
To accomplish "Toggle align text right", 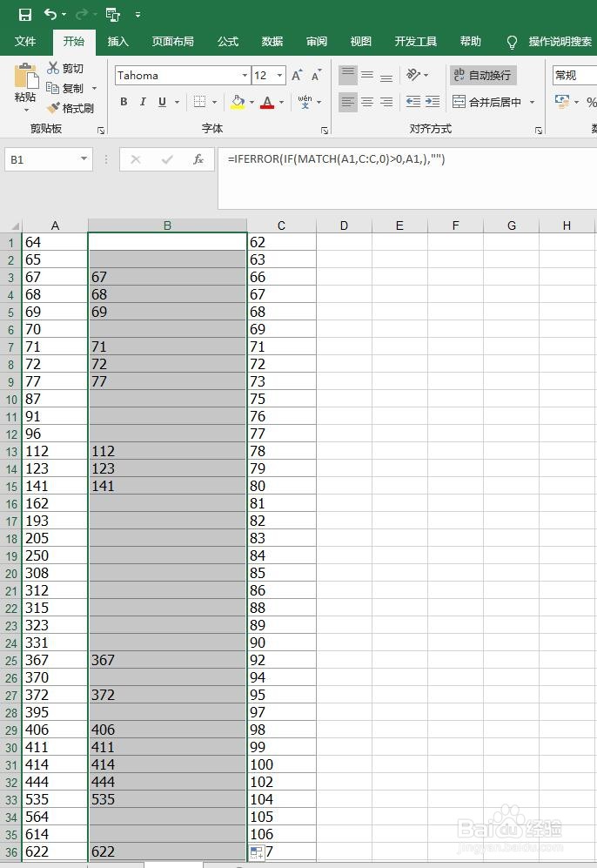I will tap(386, 102).
